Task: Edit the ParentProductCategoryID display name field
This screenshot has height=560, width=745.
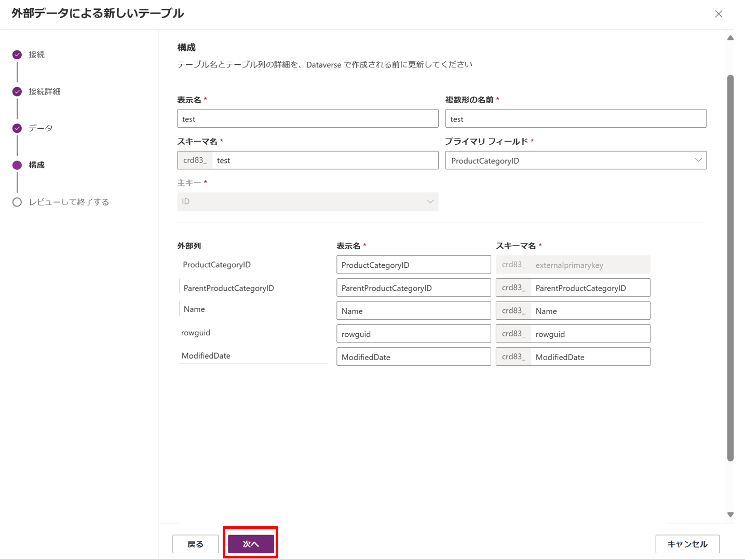Action: click(413, 287)
